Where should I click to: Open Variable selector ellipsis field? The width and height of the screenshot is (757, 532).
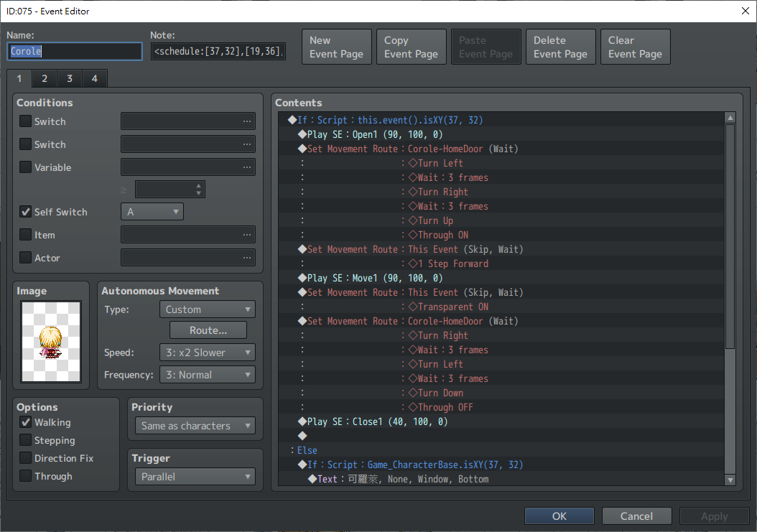(x=187, y=167)
